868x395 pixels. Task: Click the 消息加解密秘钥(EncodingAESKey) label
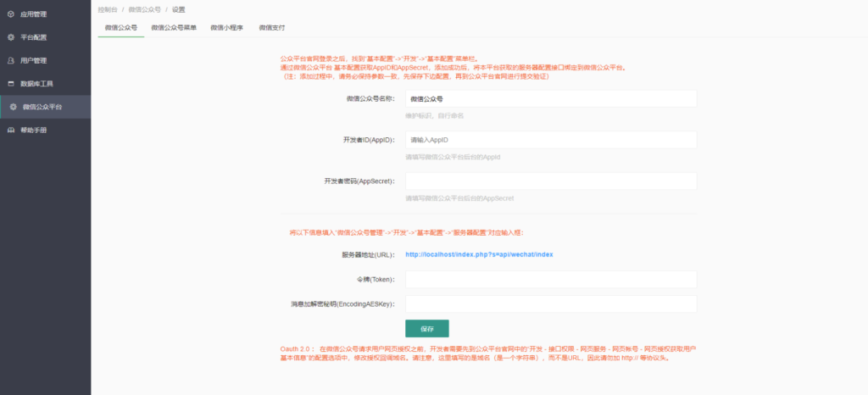342,303
